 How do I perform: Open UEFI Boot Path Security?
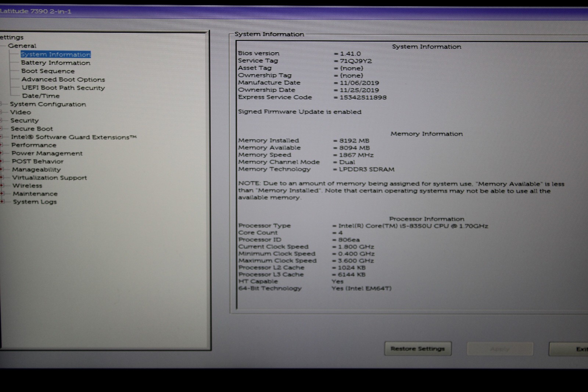coord(63,88)
